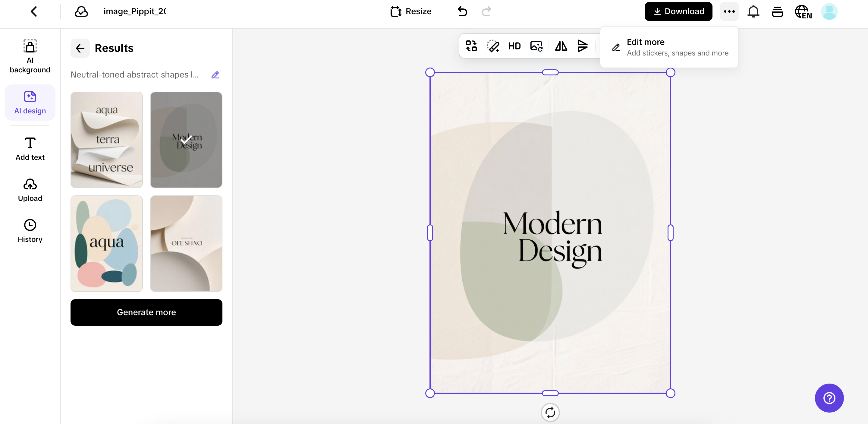Click the flip horizontal icon
The width and height of the screenshot is (868, 424).
(x=561, y=46)
